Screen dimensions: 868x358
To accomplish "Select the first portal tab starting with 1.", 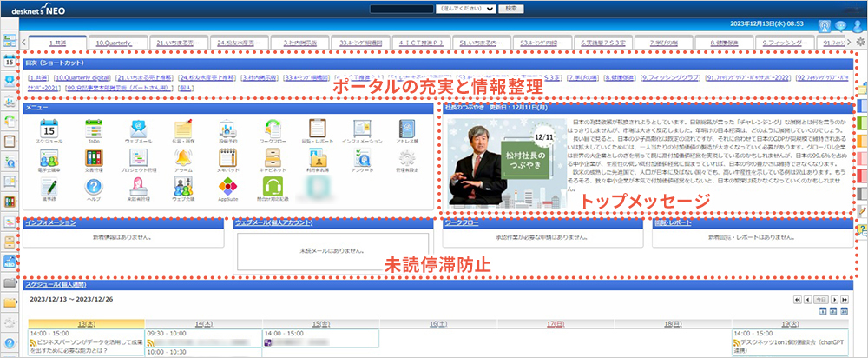I will tap(57, 43).
